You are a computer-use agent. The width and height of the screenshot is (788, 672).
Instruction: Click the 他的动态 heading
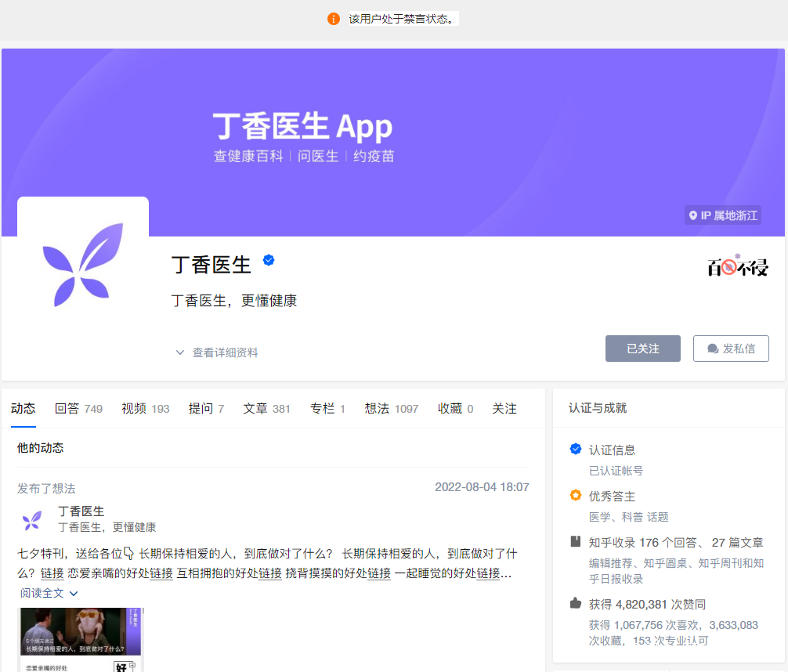(x=40, y=448)
